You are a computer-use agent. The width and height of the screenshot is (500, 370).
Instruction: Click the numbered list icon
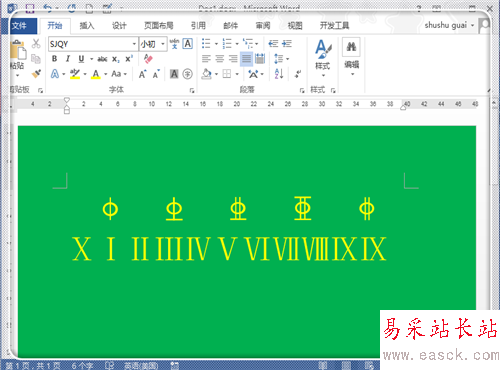point(227,44)
